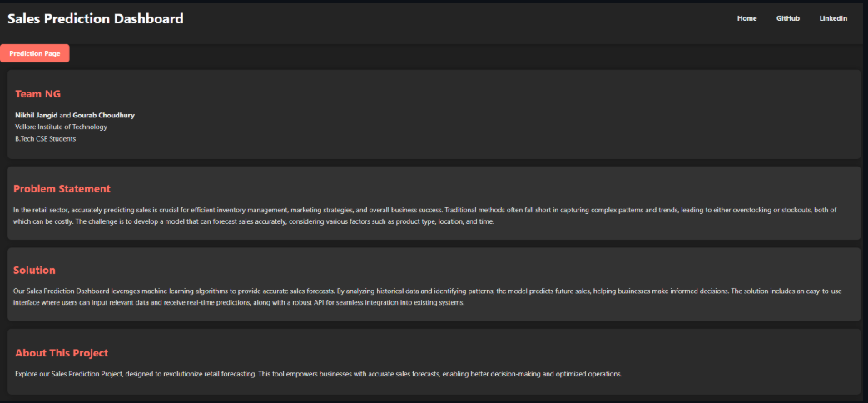Open the GitHub link in navbar
The width and height of the screenshot is (868, 403).
tap(787, 18)
